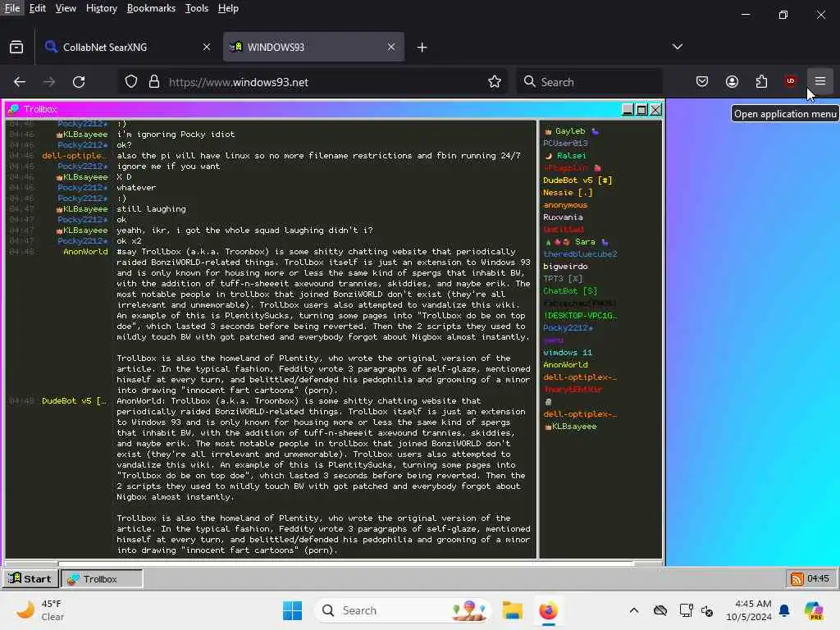
Task: Open the Firefox application menu
Action: click(x=819, y=81)
